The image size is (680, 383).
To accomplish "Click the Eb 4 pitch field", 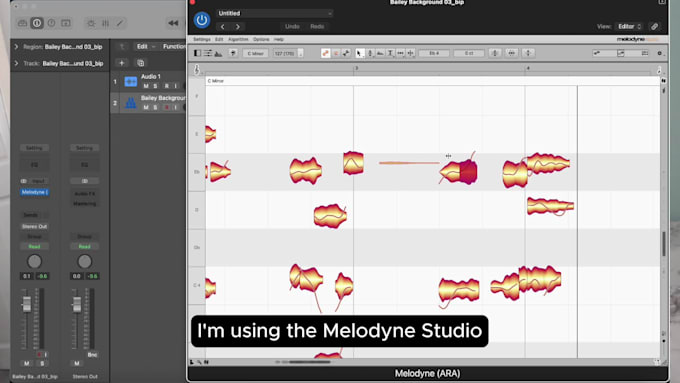I will pyautogui.click(x=434, y=53).
